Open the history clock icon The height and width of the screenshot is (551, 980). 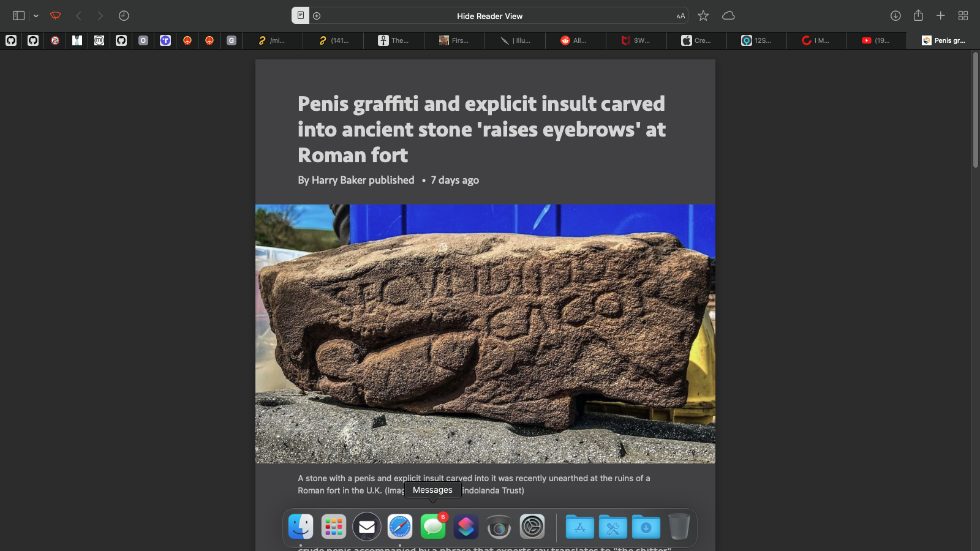124,16
